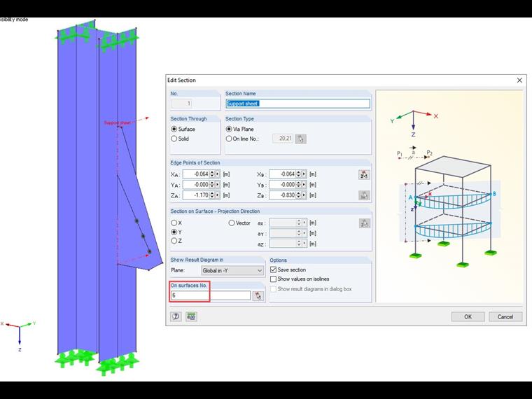Choose the Via Plane section type
Screen dimensions: 532x399
point(229,129)
